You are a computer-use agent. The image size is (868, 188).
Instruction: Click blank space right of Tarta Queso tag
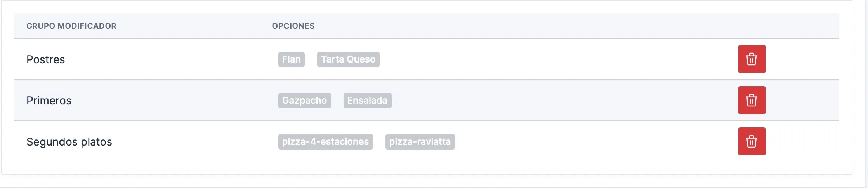(x=543, y=59)
